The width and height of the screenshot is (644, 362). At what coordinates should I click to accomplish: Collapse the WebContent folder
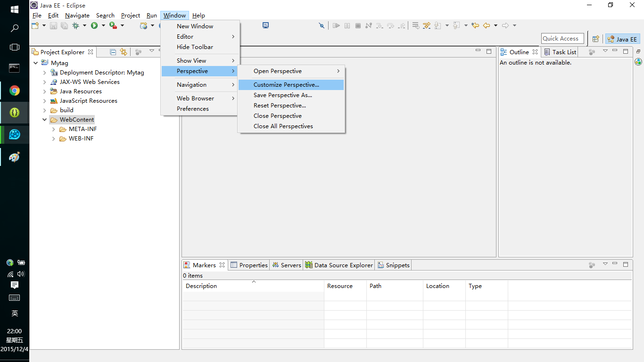45,120
